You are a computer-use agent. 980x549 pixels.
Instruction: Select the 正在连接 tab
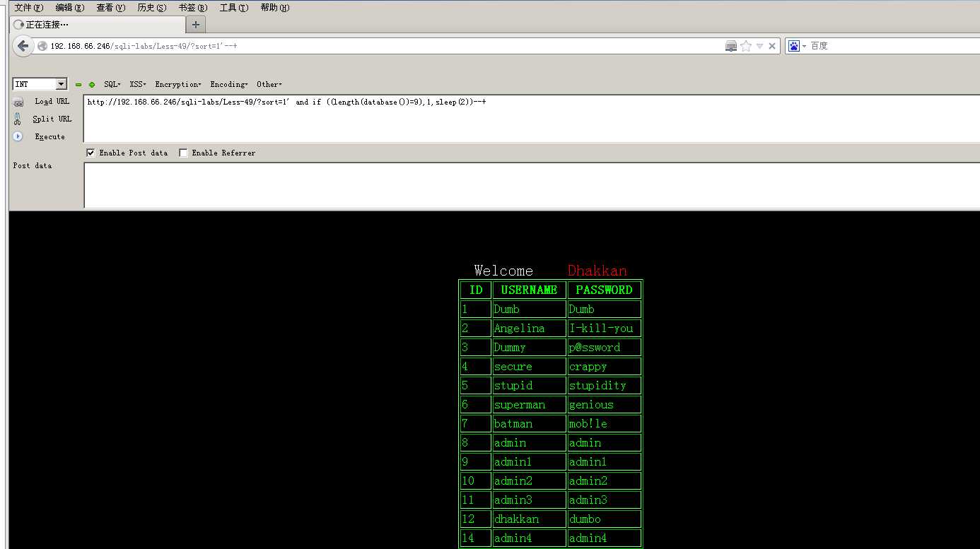(98, 25)
